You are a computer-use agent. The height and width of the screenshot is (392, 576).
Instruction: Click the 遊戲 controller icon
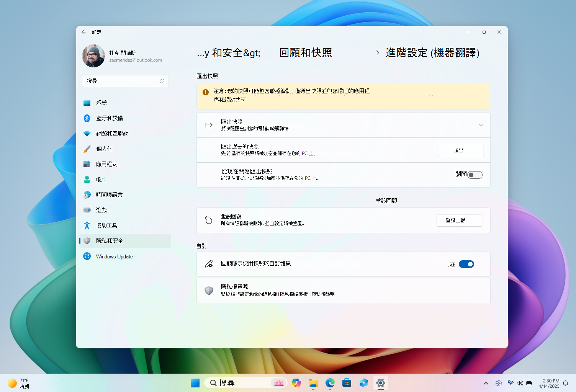tap(87, 210)
